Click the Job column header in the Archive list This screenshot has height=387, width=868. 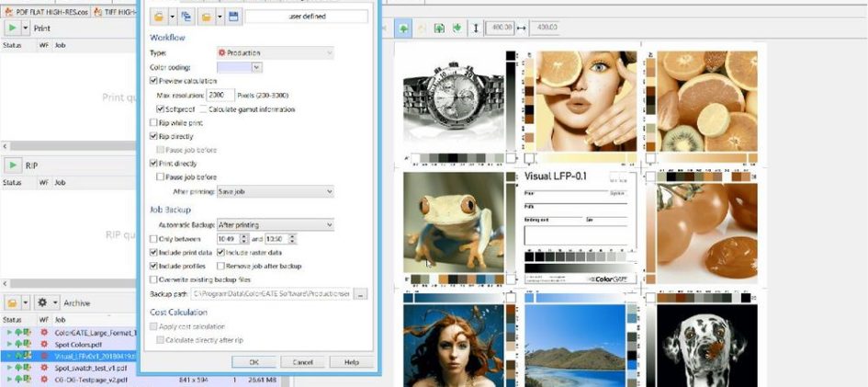click(x=60, y=320)
